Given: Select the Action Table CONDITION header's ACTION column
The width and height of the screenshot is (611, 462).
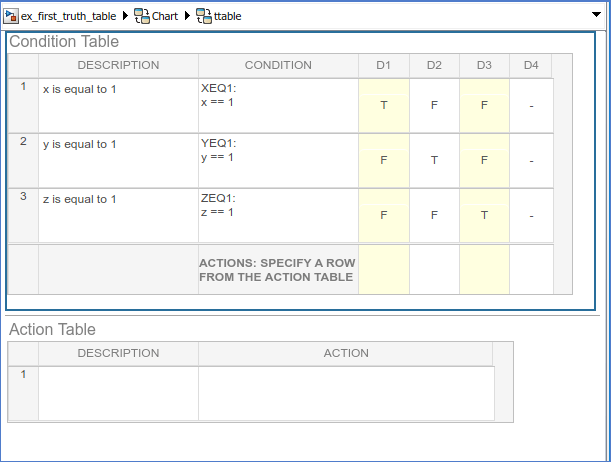Looking at the screenshot, I should coord(345,353).
